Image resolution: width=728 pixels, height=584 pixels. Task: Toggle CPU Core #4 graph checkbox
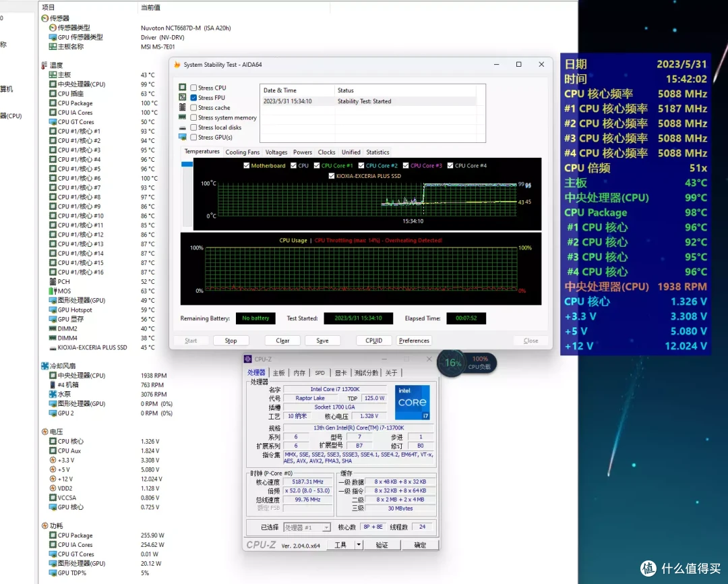pos(450,165)
